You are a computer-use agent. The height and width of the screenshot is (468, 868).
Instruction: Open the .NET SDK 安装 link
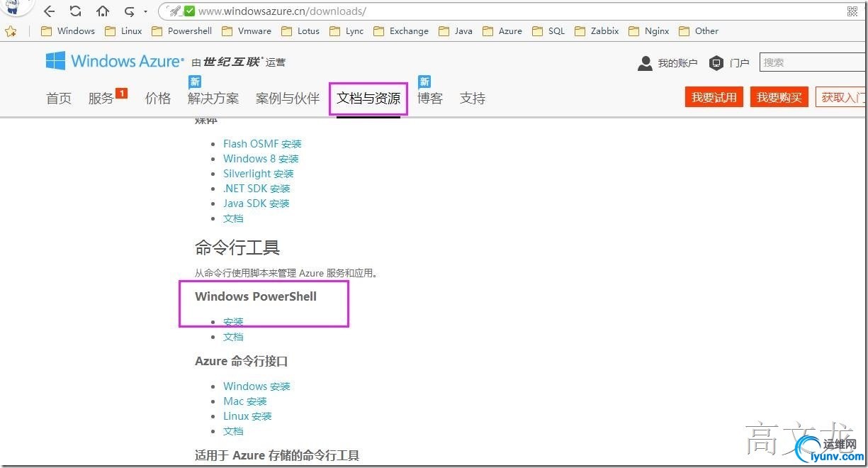tap(257, 189)
